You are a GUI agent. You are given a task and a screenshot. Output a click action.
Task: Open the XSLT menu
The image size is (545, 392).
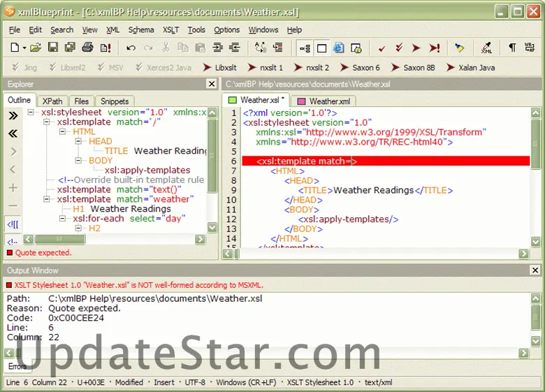171,30
